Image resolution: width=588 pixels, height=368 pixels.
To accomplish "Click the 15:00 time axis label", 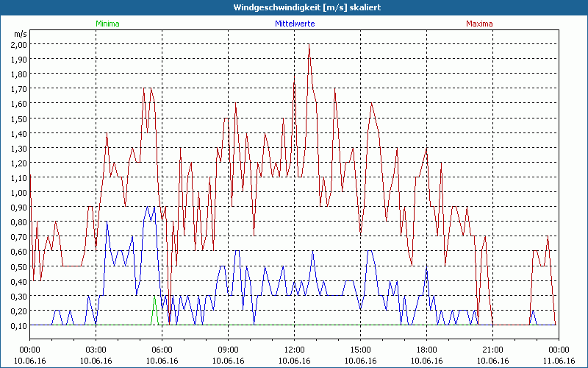I will (361, 350).
